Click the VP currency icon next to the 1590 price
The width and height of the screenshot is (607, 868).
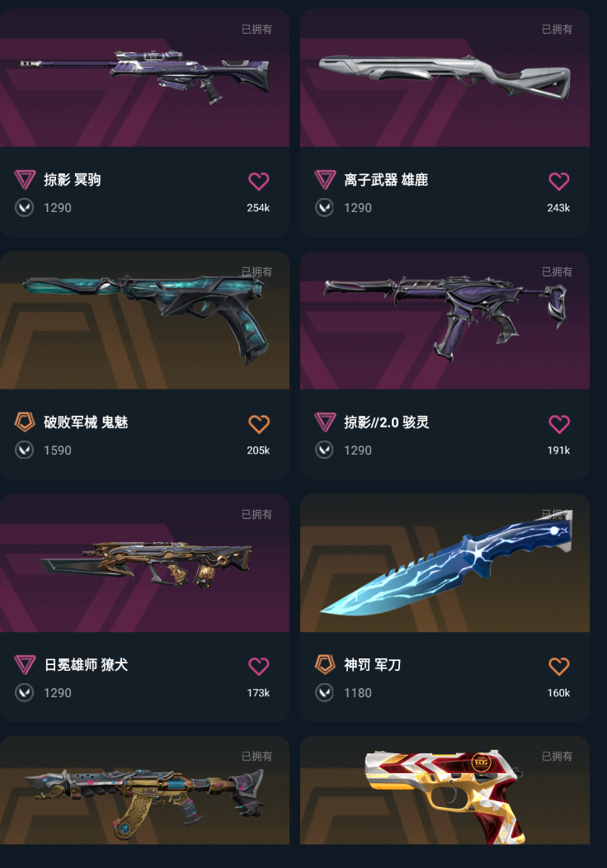coord(25,450)
